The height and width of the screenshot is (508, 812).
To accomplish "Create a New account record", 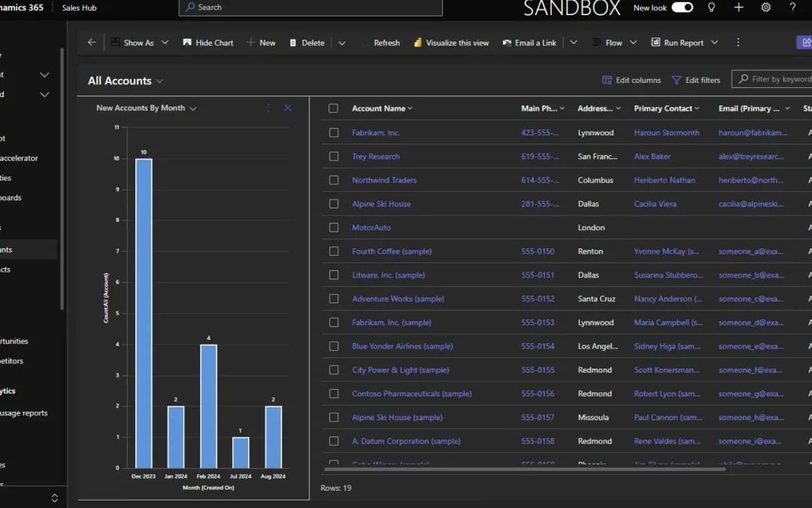I will pos(262,42).
